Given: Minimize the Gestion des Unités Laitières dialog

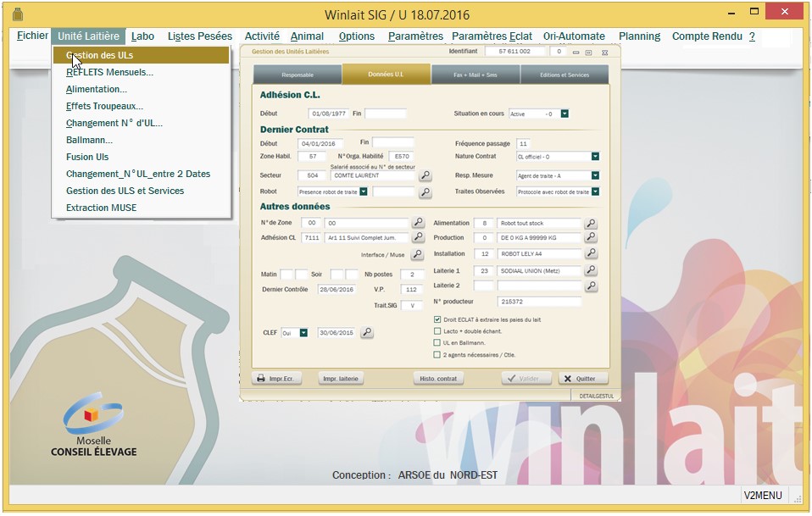Looking at the screenshot, I should coord(576,53).
